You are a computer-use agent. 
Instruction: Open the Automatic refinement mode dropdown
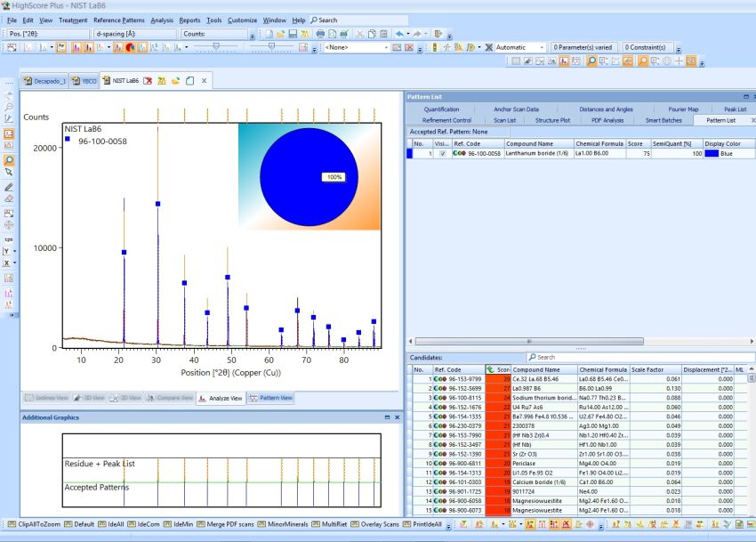pos(542,47)
